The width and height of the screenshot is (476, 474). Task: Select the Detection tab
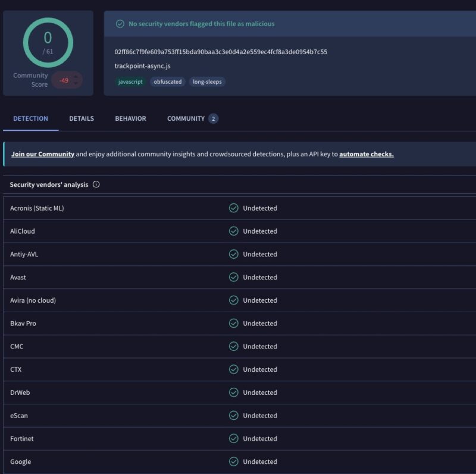click(31, 119)
